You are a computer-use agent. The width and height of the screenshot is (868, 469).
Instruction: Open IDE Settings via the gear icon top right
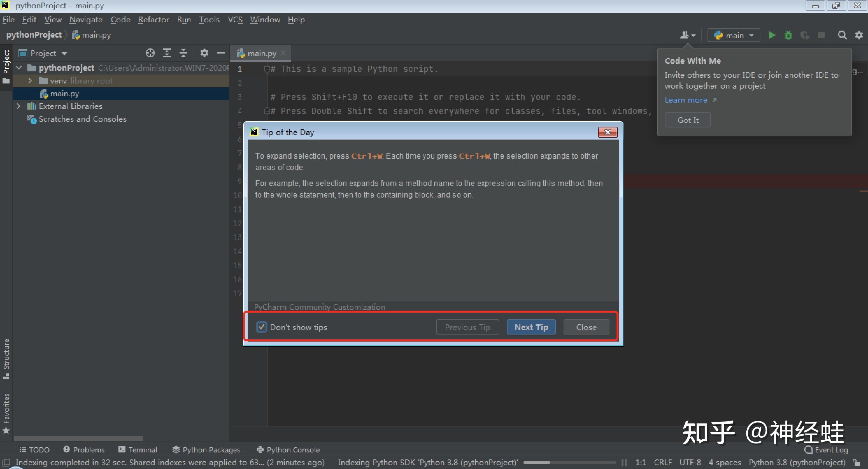pyautogui.click(x=858, y=35)
